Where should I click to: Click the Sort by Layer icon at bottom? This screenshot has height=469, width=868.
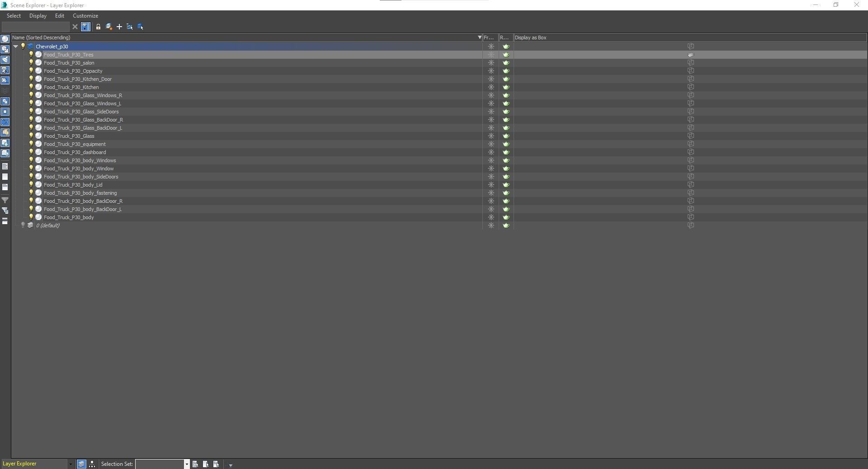point(81,464)
